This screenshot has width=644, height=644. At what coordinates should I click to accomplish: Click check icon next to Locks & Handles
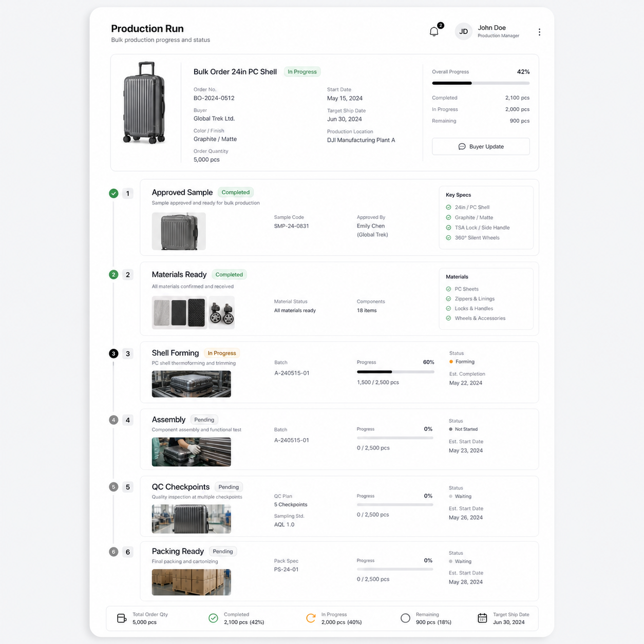pos(448,309)
